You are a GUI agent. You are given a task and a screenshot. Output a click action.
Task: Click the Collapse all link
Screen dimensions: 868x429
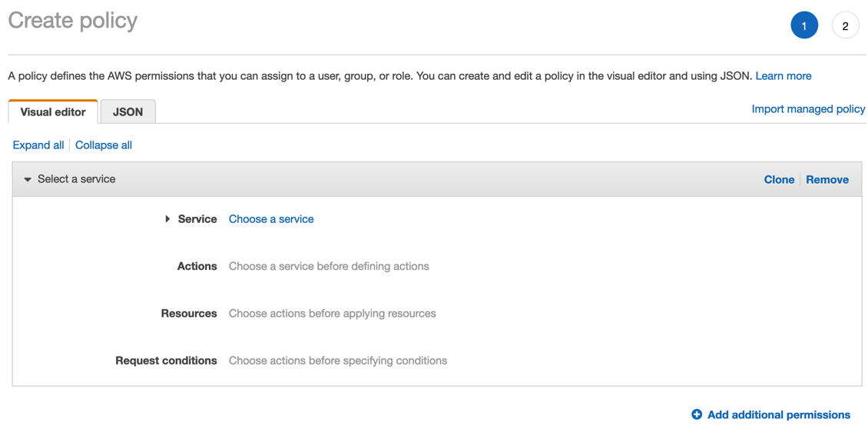click(x=104, y=145)
